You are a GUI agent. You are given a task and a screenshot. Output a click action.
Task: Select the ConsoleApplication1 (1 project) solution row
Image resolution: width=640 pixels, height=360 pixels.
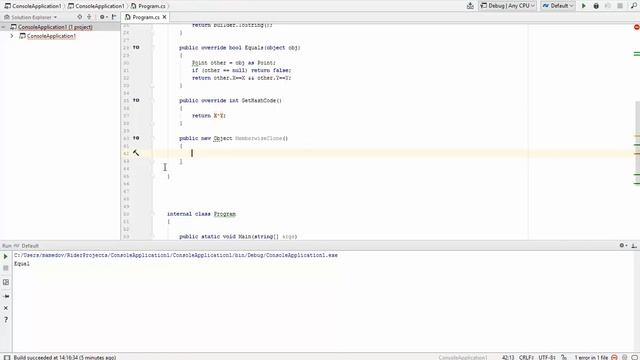(60, 27)
